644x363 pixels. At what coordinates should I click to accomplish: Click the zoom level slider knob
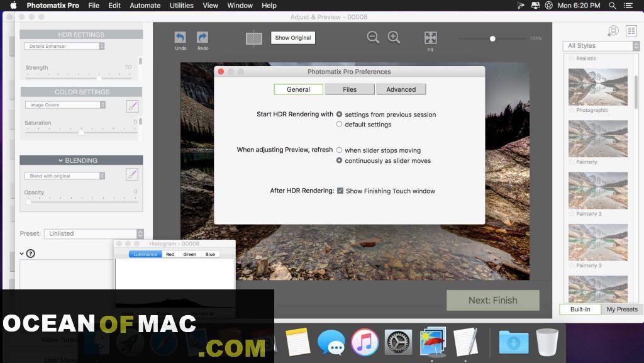click(x=492, y=38)
